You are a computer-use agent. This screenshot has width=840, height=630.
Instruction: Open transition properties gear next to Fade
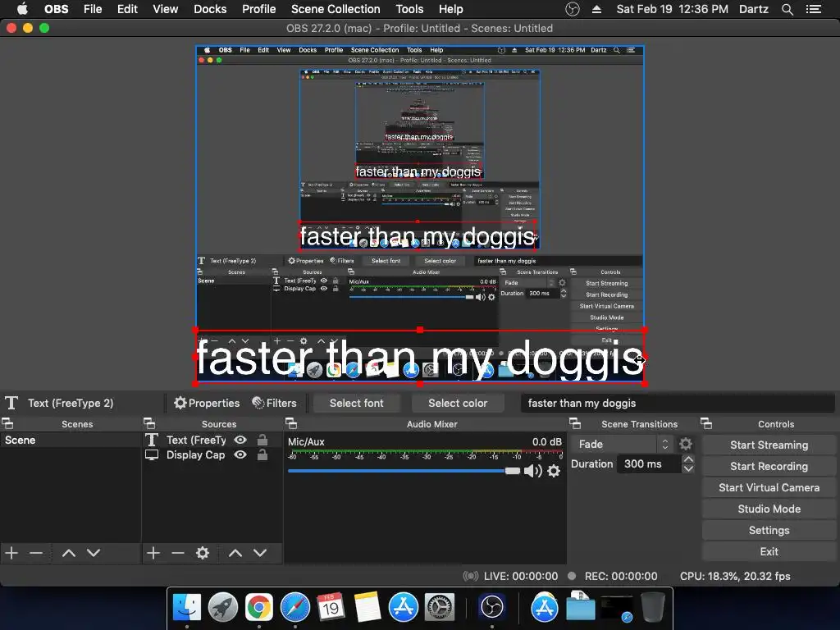(x=686, y=444)
